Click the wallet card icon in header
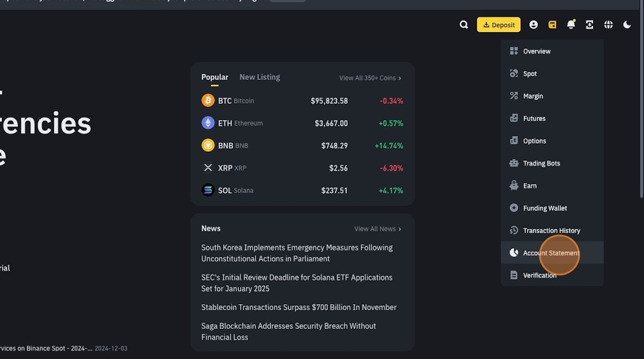Viewport: 644px width, 359px height. pyautogui.click(x=552, y=24)
